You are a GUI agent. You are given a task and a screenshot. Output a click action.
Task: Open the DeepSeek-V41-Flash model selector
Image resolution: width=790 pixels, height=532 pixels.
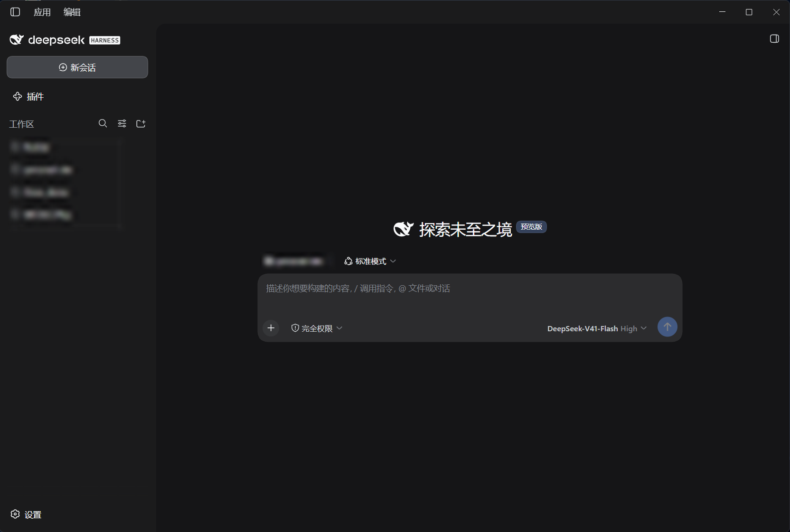click(x=597, y=328)
